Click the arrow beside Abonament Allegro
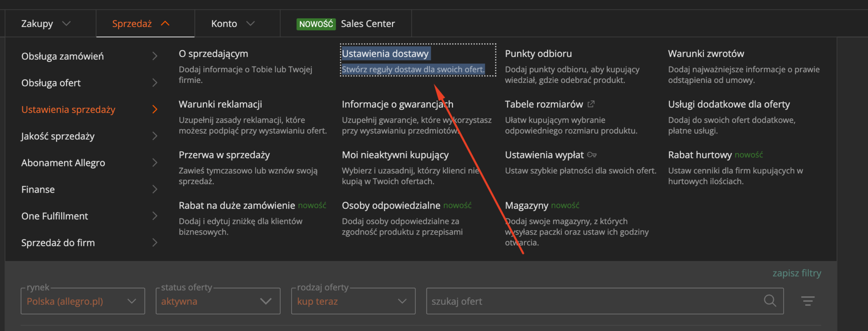This screenshot has width=868, height=331. coord(155,163)
